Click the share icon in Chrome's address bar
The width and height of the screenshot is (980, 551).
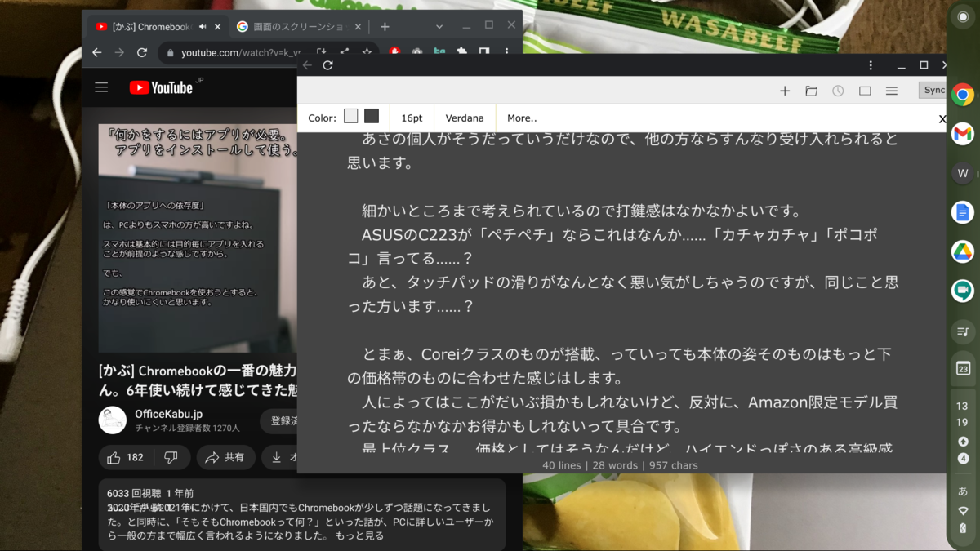[x=344, y=52]
